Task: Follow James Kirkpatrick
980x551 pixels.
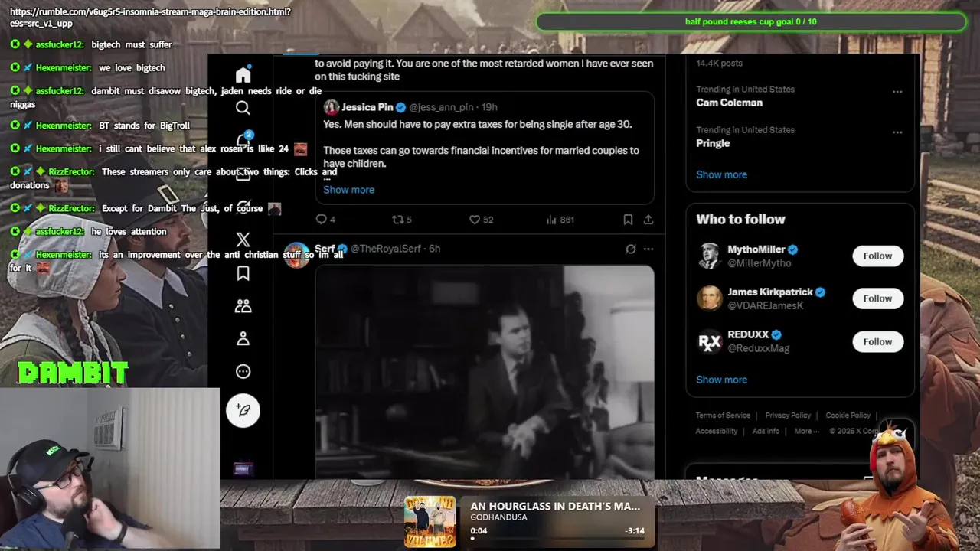Action: (877, 298)
